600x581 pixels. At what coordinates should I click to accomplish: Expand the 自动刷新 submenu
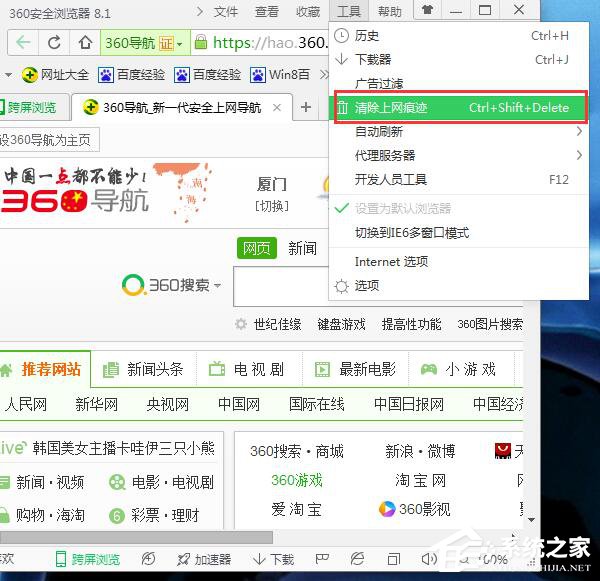coord(458,132)
